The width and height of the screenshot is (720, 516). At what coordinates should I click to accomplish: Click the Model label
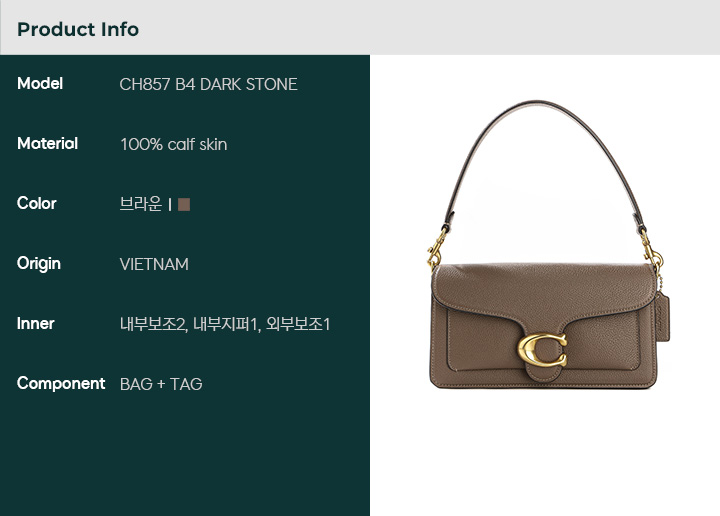40,84
